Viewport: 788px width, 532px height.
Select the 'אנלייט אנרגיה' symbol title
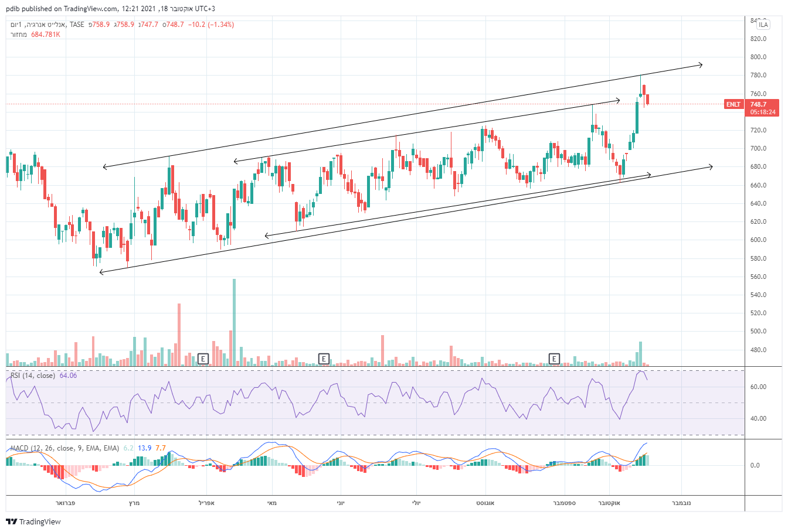click(46, 25)
